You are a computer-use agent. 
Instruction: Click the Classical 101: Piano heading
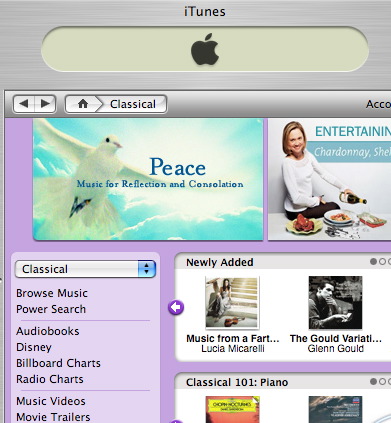(237, 382)
